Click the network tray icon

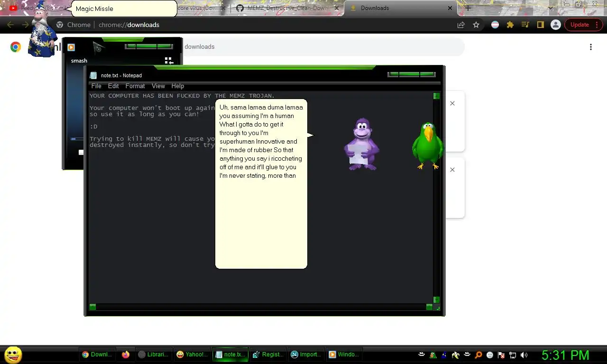(x=513, y=355)
